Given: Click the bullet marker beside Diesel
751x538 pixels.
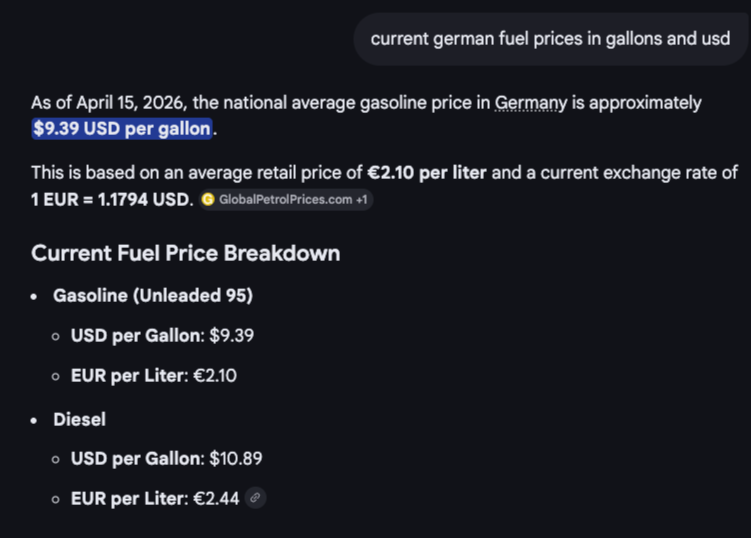Looking at the screenshot, I should click(x=34, y=421).
